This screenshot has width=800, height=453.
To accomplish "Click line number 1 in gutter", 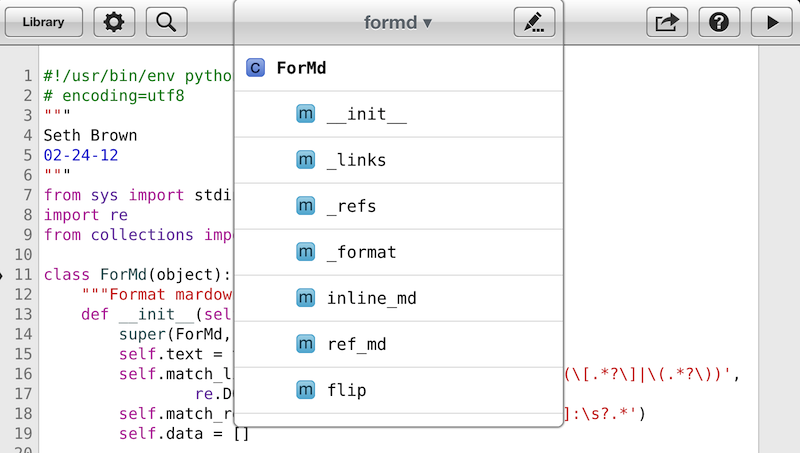I will 28,76.
